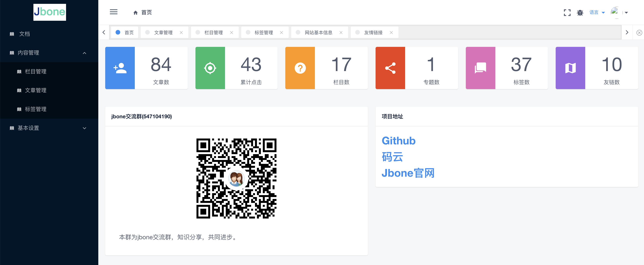This screenshot has width=644, height=265.
Task: Click the close-all-tabs circle X icon
Action: click(x=639, y=32)
